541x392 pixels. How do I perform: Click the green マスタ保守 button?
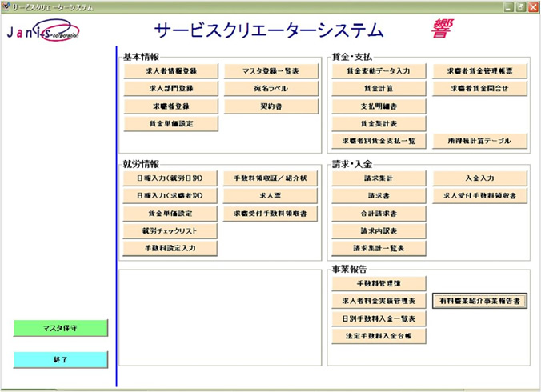[60, 328]
